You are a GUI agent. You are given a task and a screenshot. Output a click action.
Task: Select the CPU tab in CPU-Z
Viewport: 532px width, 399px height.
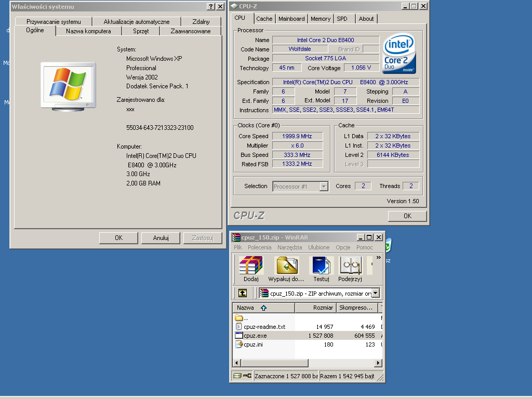240,18
